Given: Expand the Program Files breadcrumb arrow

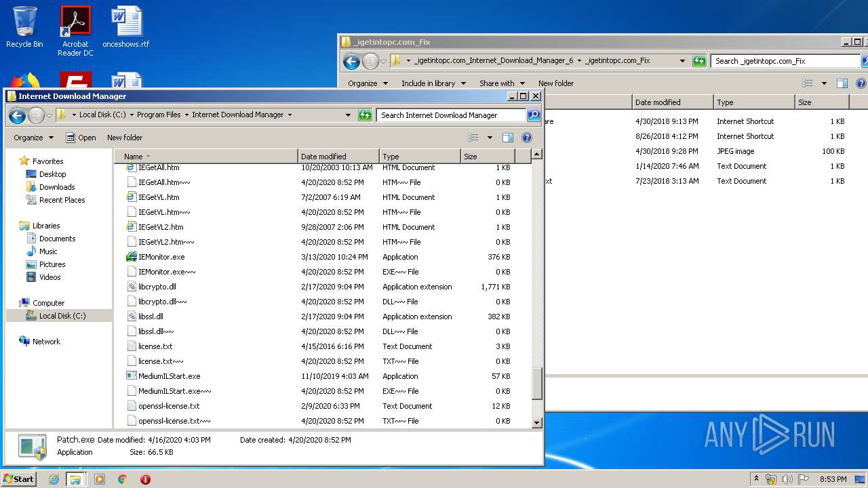Looking at the screenshot, I should click(186, 115).
